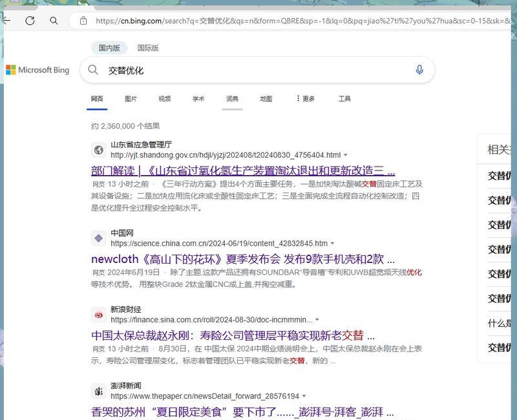517x420 pixels.
Task: Expand dropdown arrow after finance.sina.com.cn URL
Action: pyautogui.click(x=317, y=320)
